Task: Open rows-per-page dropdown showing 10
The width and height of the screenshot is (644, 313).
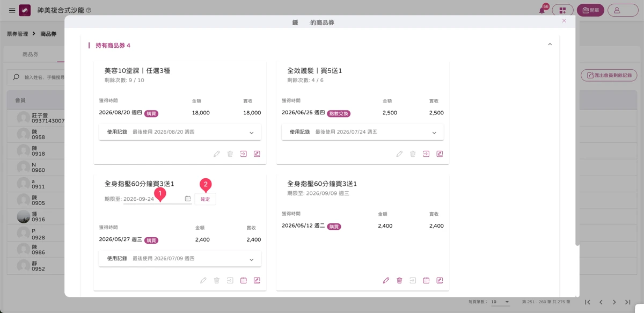Action: click(500, 302)
